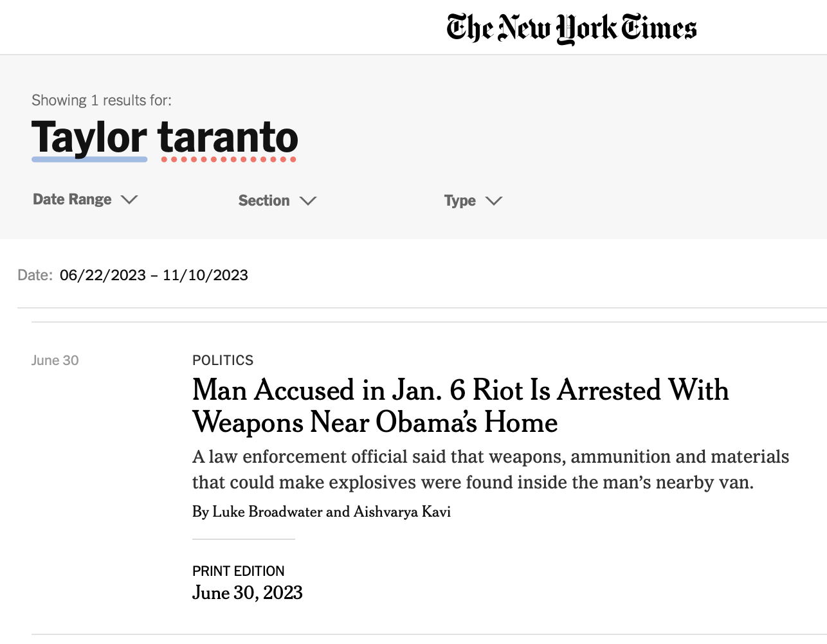Click the chevron beside Section
This screenshot has height=644, width=827.
[308, 201]
